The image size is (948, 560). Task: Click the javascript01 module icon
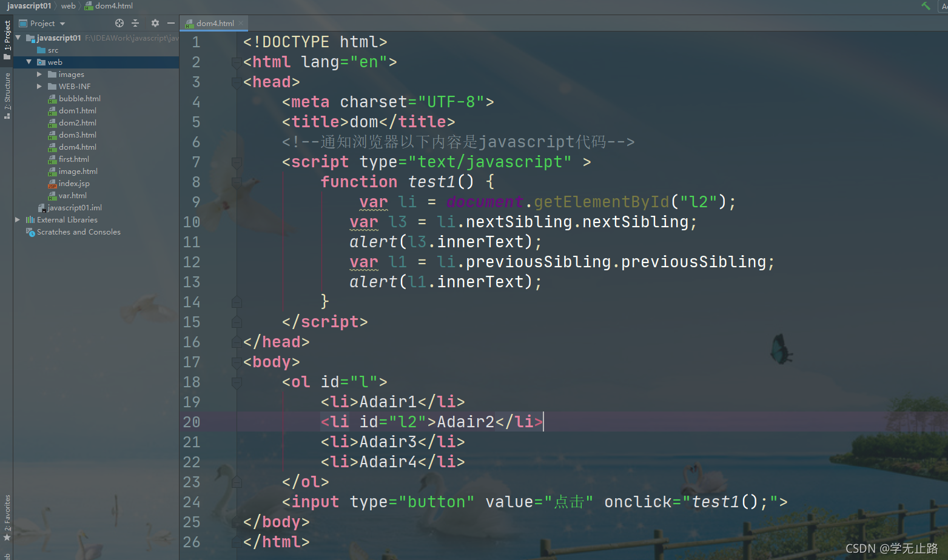point(30,38)
